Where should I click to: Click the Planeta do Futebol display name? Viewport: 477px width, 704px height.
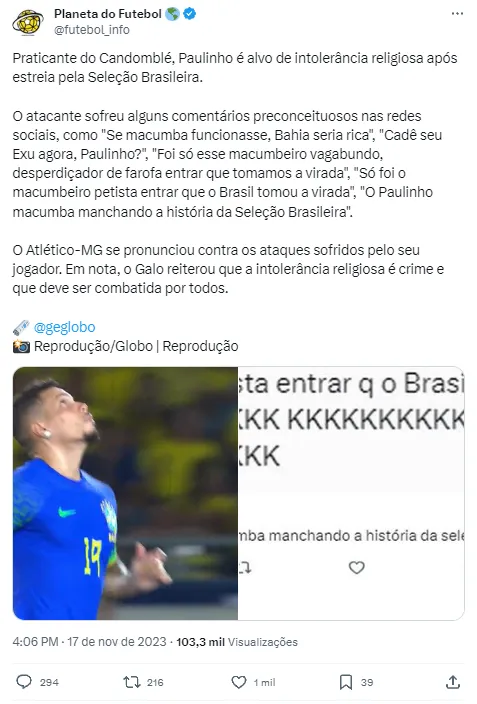(108, 14)
